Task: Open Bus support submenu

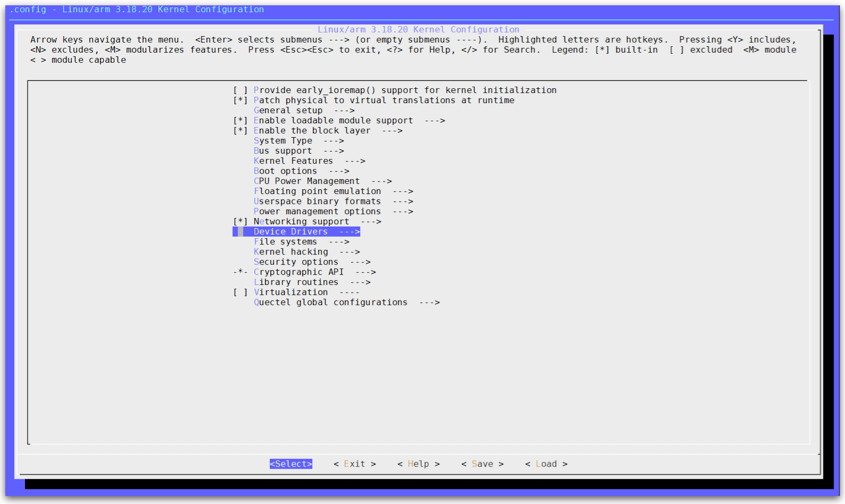Action: tap(299, 151)
